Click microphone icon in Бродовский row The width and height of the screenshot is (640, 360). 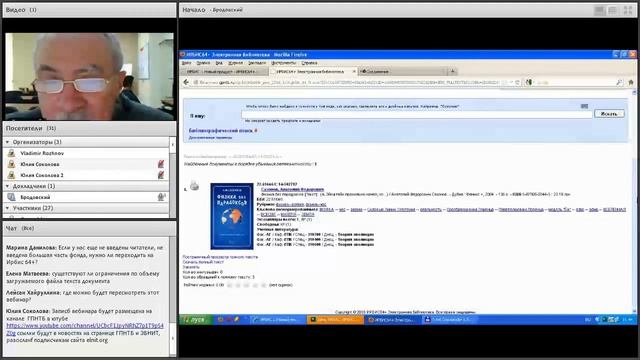point(161,197)
